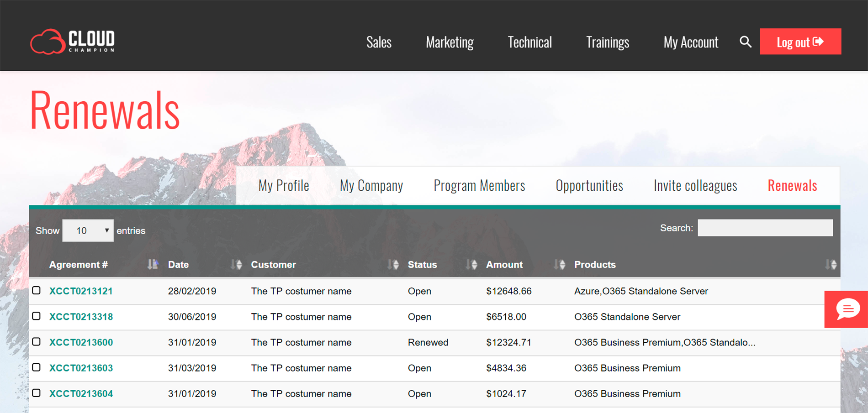This screenshot has width=868, height=413.
Task: Check the box for agreement XCCT0213121
Action: point(37,290)
